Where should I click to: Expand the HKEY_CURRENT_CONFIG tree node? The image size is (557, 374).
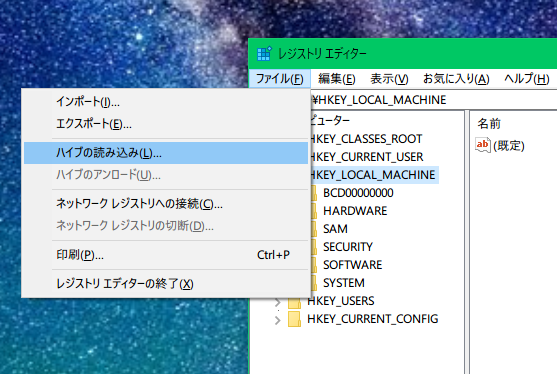coord(278,320)
